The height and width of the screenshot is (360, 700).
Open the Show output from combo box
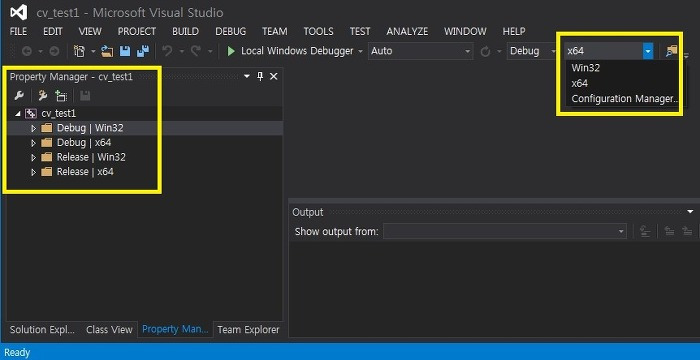click(504, 231)
